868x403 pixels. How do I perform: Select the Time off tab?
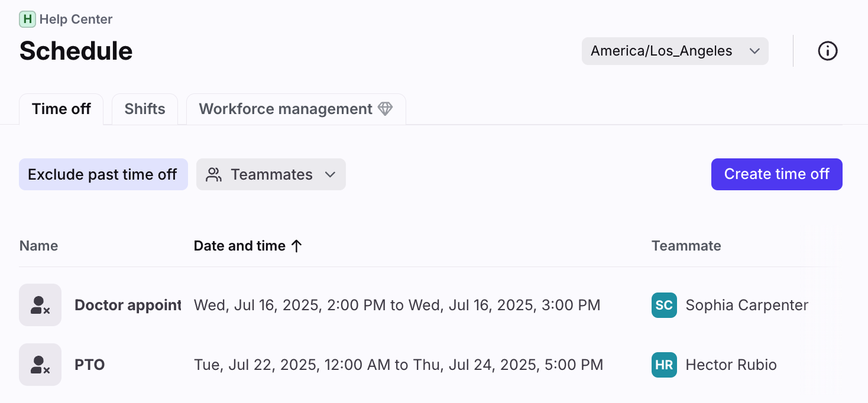(61, 109)
